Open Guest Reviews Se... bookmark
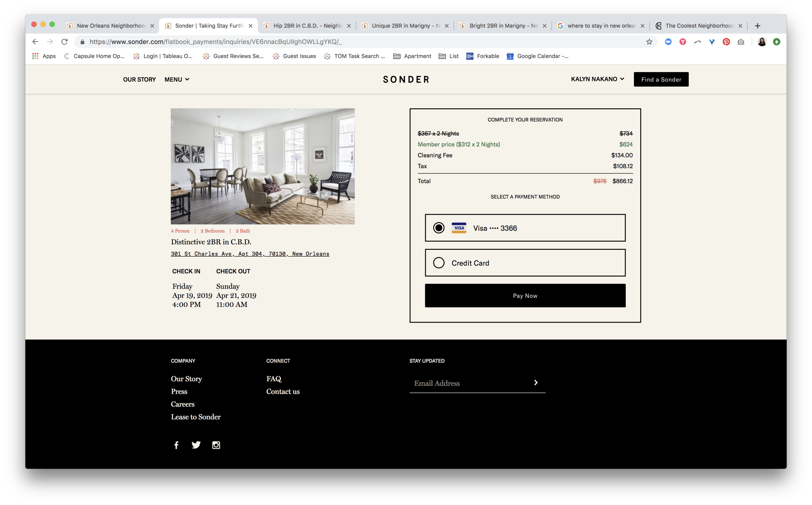The width and height of the screenshot is (812, 505). pyautogui.click(x=233, y=56)
